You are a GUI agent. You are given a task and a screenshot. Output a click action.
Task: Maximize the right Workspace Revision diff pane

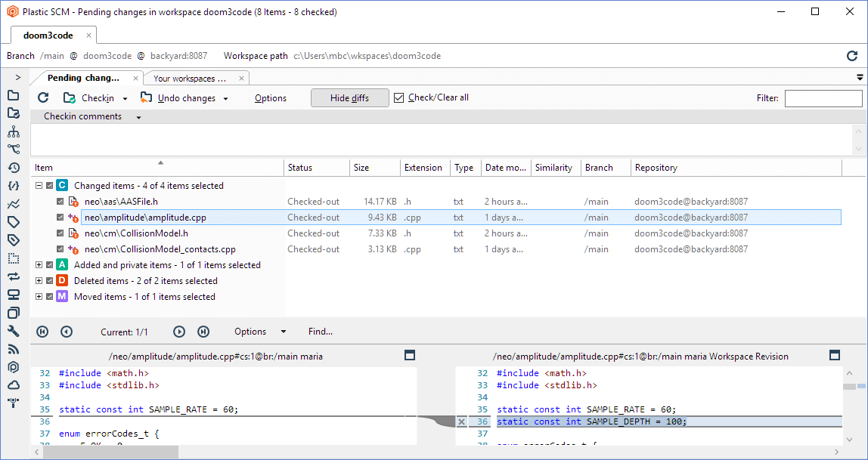click(x=835, y=356)
